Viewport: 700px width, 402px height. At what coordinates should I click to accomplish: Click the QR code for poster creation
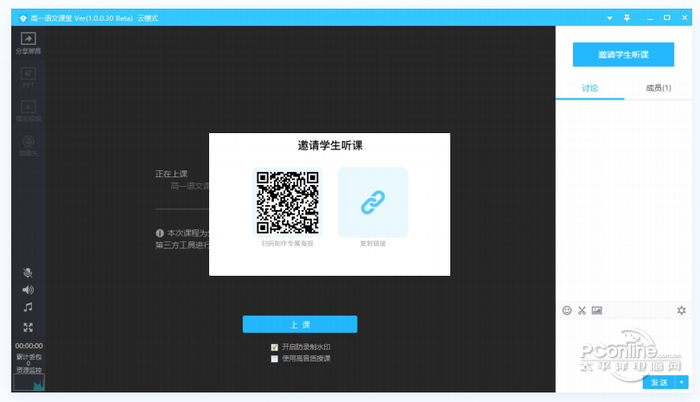tap(287, 202)
